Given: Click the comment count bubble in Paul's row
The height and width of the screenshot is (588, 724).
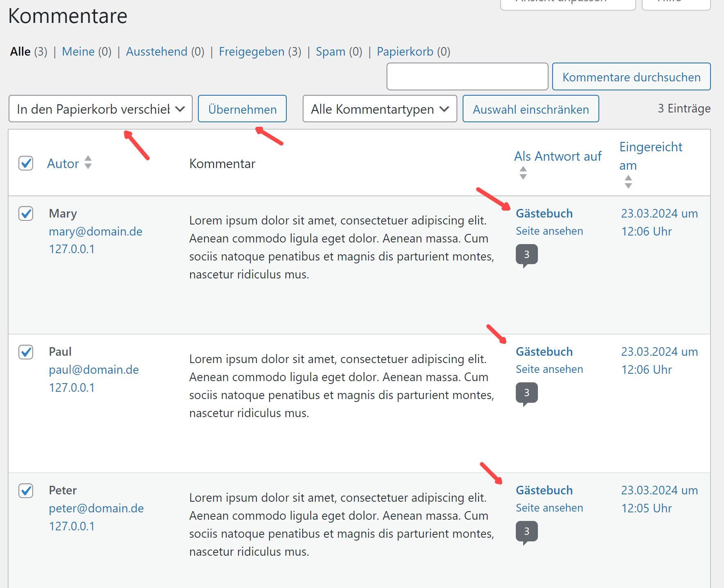Looking at the screenshot, I should click(526, 393).
